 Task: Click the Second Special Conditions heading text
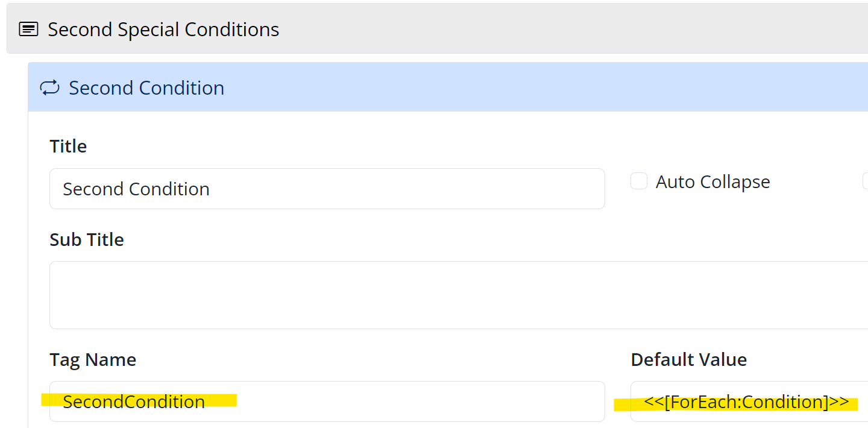click(x=163, y=30)
